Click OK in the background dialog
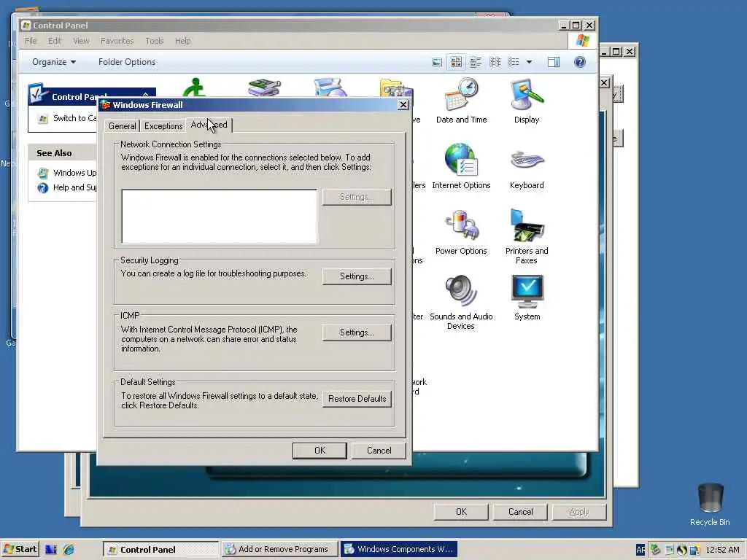 click(461, 512)
